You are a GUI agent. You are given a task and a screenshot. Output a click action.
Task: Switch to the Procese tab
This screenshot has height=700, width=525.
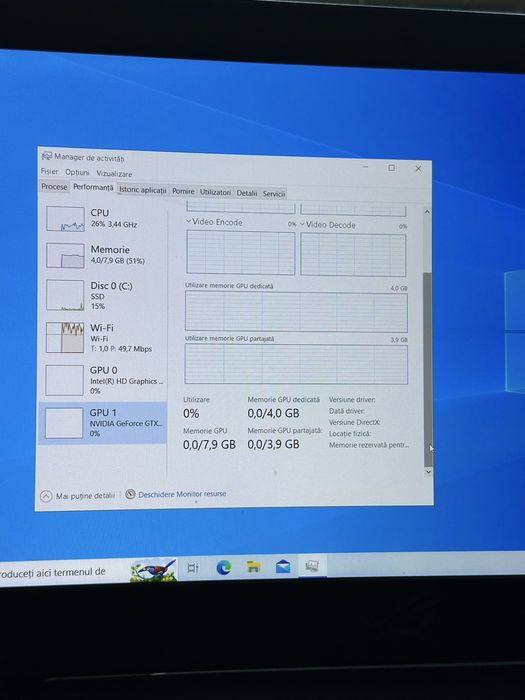(x=54, y=187)
